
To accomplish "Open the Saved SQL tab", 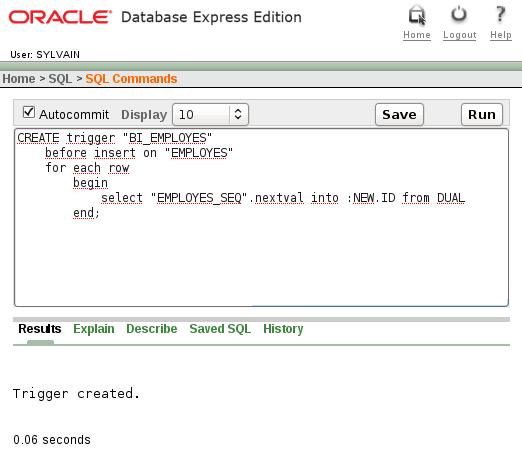I will pos(220,329).
